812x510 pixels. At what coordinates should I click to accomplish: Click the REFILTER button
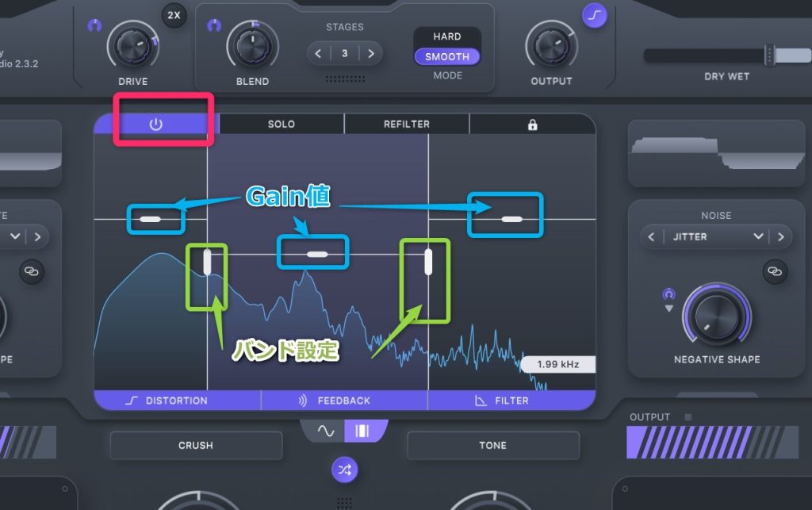pyautogui.click(x=406, y=125)
